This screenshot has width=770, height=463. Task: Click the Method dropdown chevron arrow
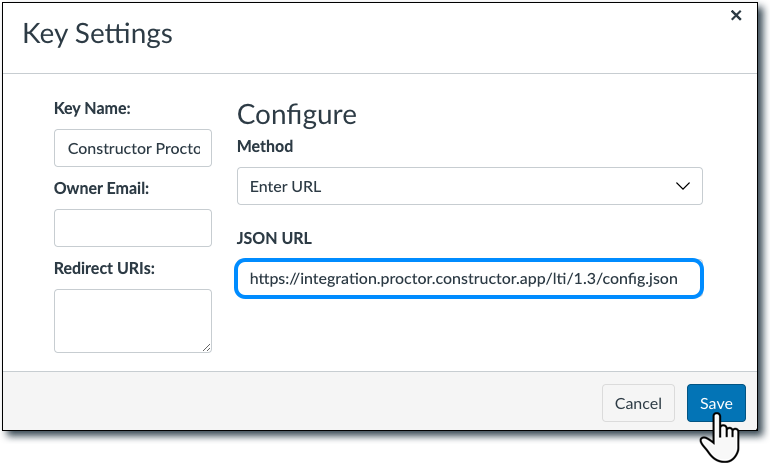tap(683, 186)
